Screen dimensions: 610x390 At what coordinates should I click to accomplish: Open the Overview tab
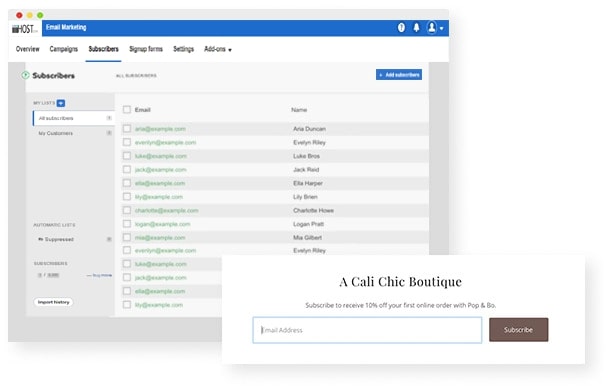point(28,49)
